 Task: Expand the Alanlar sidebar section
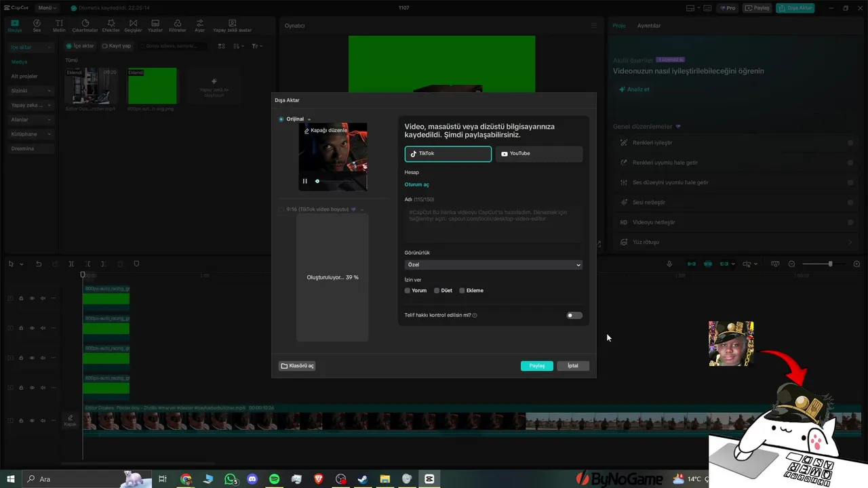[31, 119]
